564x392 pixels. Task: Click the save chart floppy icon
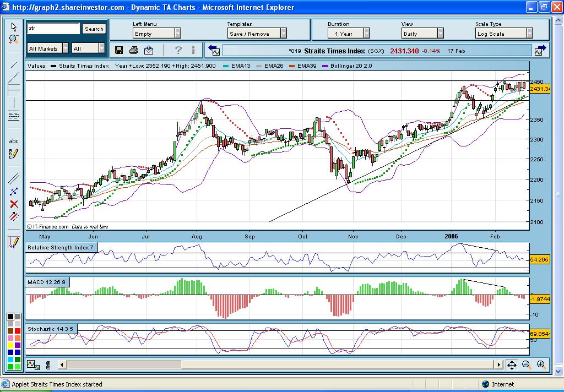pos(119,50)
